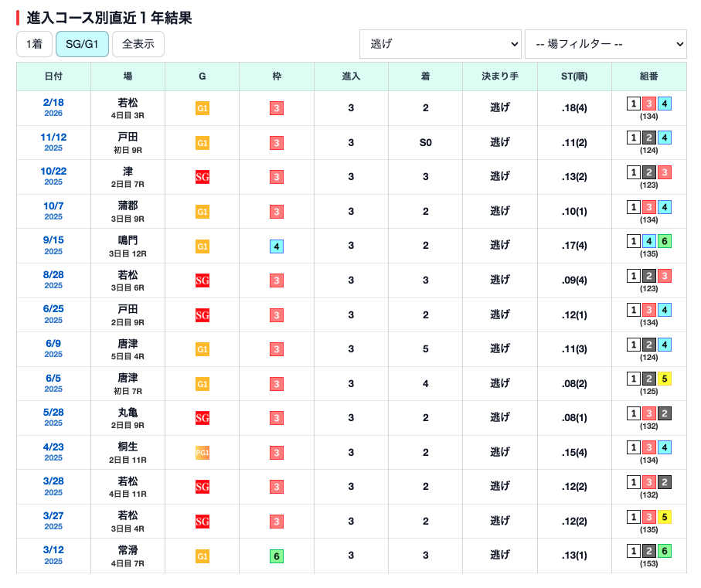Toggle the 全表示 filter button
This screenshot has width=701, height=588.
pyautogui.click(x=138, y=45)
